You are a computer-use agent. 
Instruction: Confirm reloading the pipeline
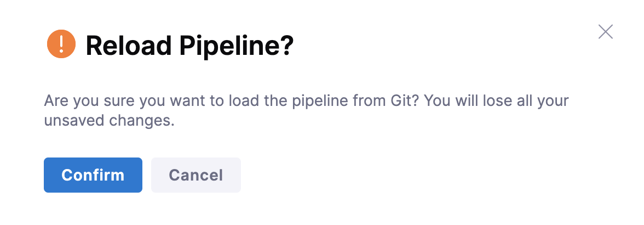coord(93,175)
